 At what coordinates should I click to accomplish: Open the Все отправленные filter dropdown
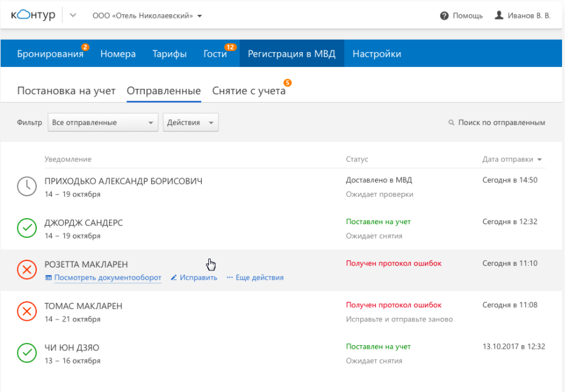[x=102, y=122]
